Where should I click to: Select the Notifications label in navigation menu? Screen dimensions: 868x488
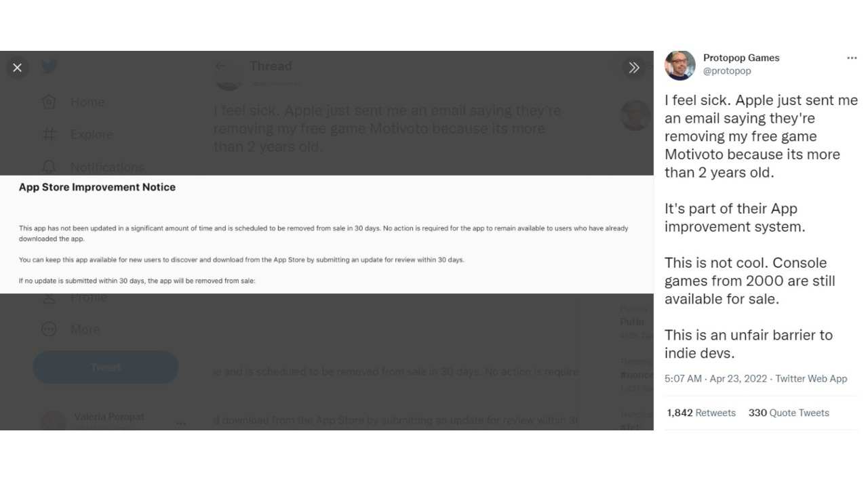click(x=107, y=167)
